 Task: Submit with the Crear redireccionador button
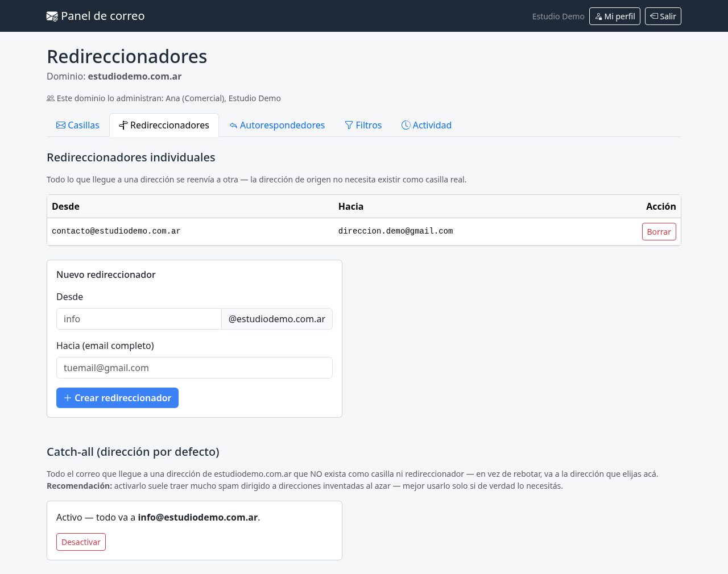(x=117, y=398)
